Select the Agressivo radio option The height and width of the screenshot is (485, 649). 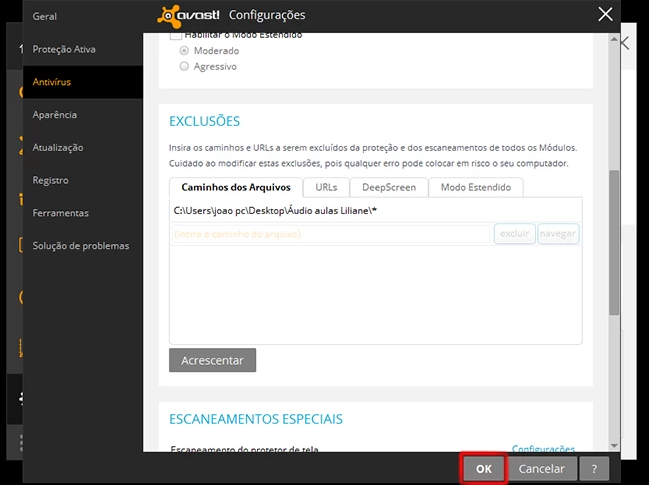(184, 66)
